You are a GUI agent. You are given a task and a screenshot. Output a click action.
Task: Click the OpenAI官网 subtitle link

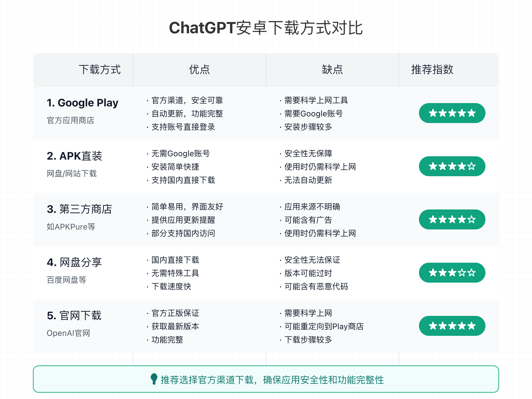68,333
